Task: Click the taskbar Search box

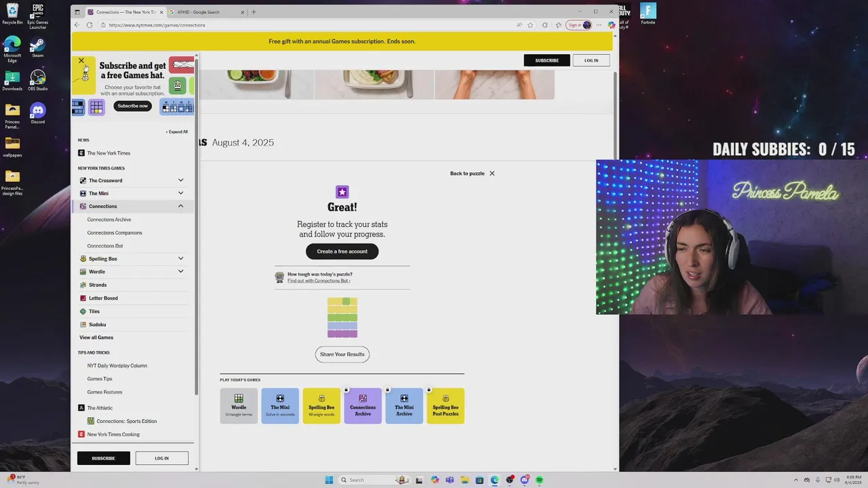Action: [373, 480]
